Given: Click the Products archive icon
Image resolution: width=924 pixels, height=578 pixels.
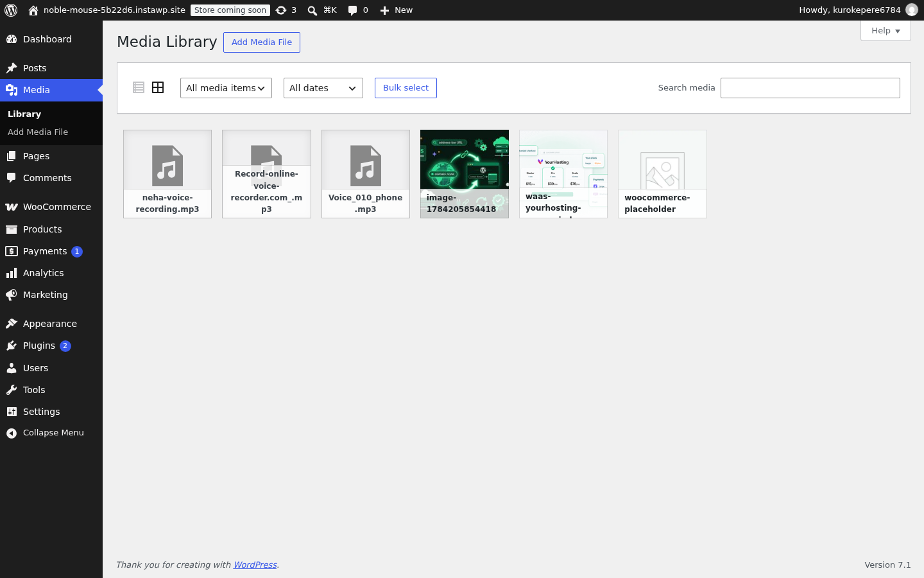Looking at the screenshot, I should coord(12,229).
